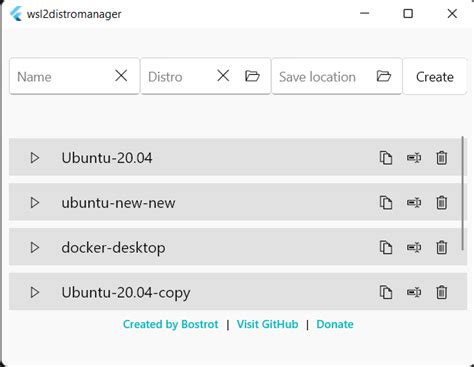Browse for save location folder icon

(x=384, y=76)
